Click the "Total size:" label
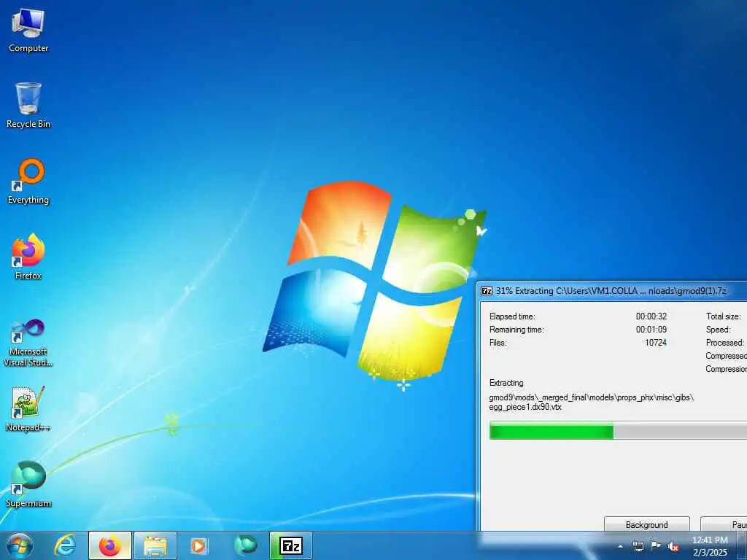Screen dimensions: 747x560 (723, 316)
